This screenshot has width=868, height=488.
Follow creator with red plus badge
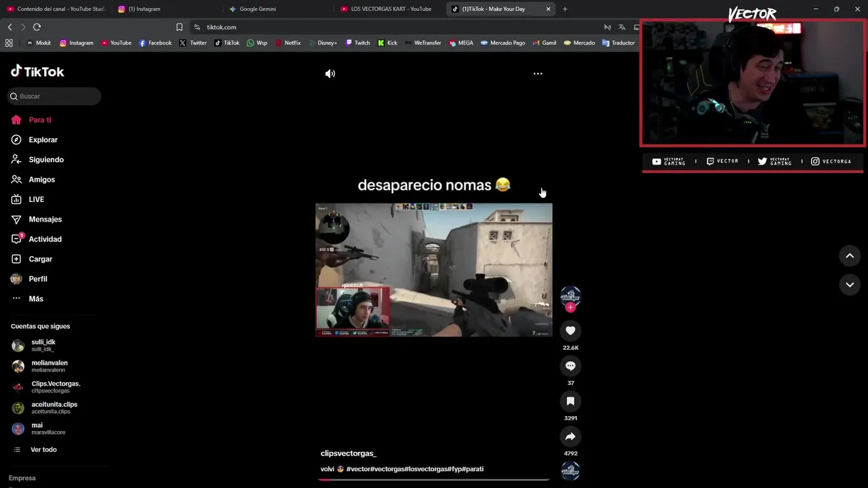pyautogui.click(x=570, y=308)
